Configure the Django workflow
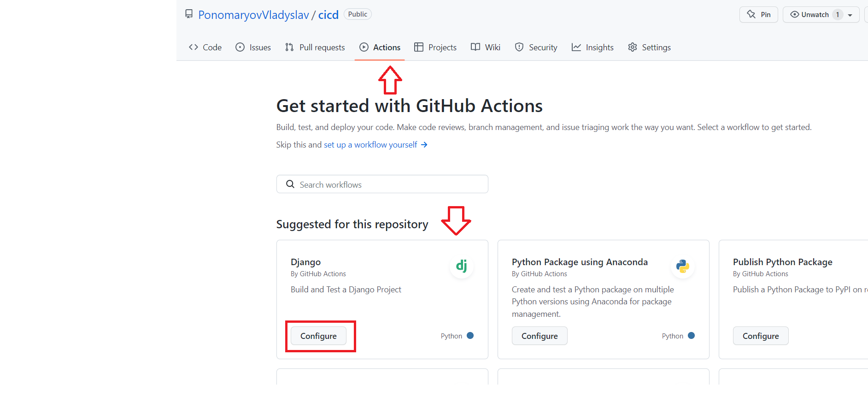Viewport: 868px width, 409px height. (318, 336)
